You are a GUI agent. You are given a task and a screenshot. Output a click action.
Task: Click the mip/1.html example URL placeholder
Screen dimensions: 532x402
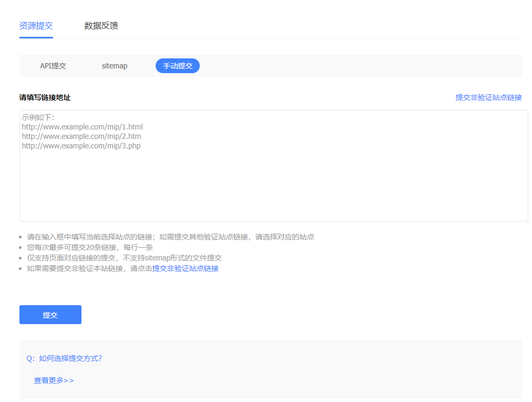(82, 127)
